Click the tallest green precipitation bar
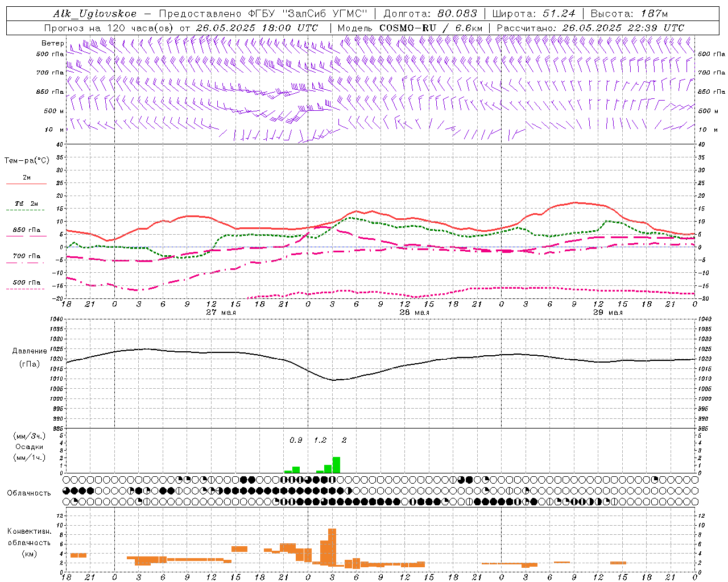The image size is (728, 582). click(x=336, y=465)
